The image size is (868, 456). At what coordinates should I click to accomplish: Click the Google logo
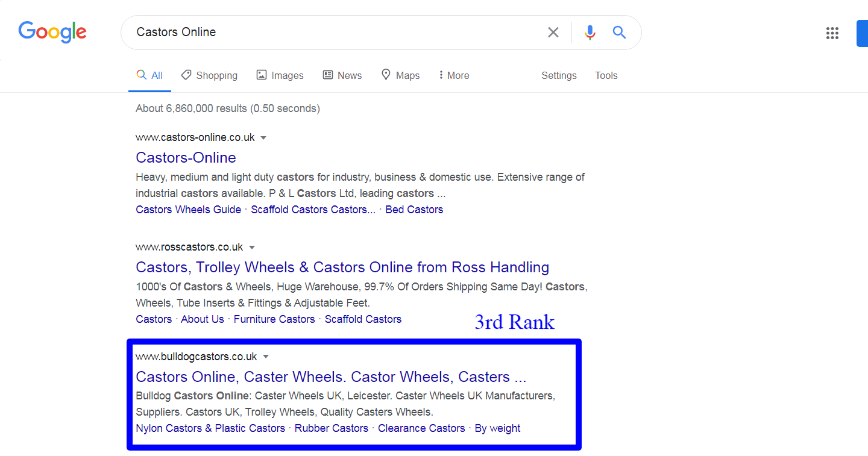(x=52, y=32)
